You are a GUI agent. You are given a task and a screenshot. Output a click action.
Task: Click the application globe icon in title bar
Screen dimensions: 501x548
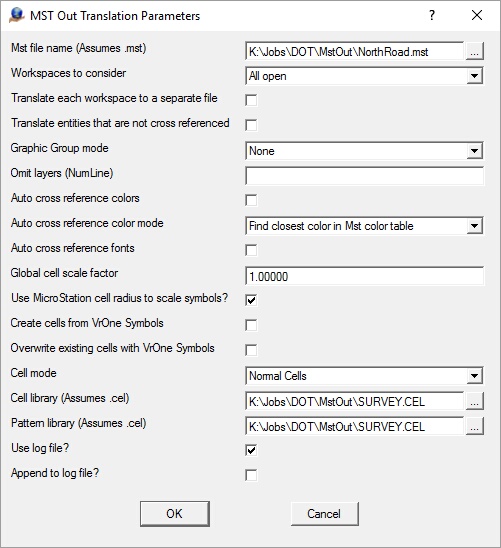click(17, 15)
